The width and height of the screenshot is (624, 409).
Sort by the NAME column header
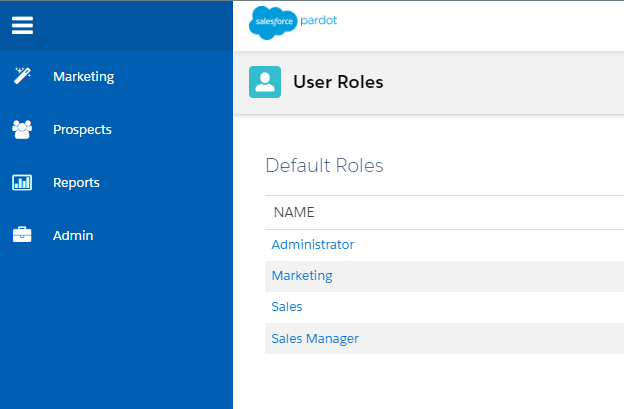coord(294,212)
